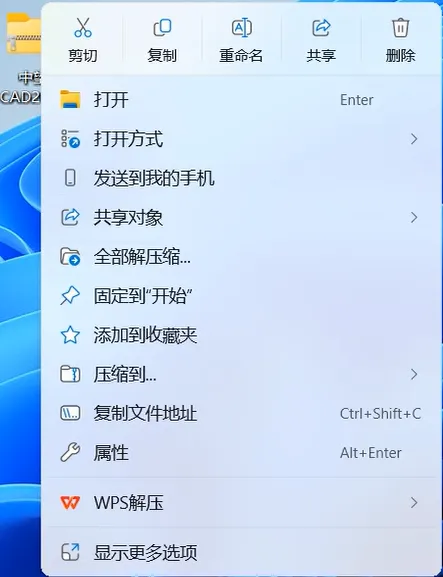
Task: Click the phone icon for 发送到我的手机
Action: coord(70,178)
